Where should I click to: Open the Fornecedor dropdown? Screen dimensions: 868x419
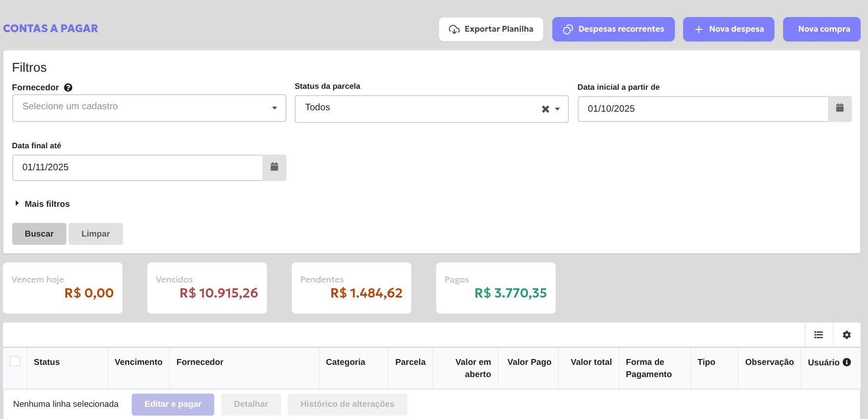[149, 108]
